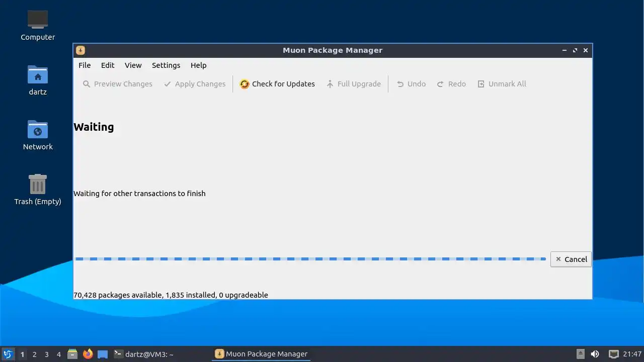
Task: Click Muon title bar app icon
Action: [x=80, y=50]
